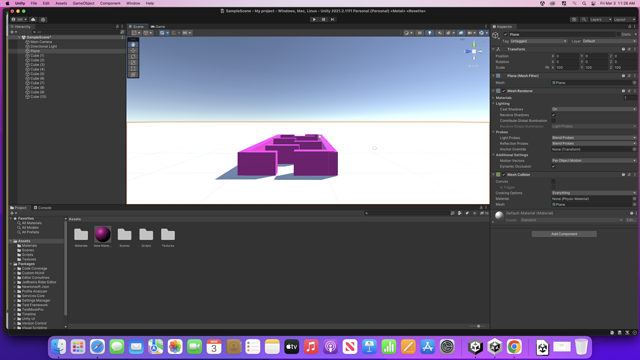Image resolution: width=640 pixels, height=360 pixels.
Task: Open the Scripts folder in Assets grid
Action: 146,237
